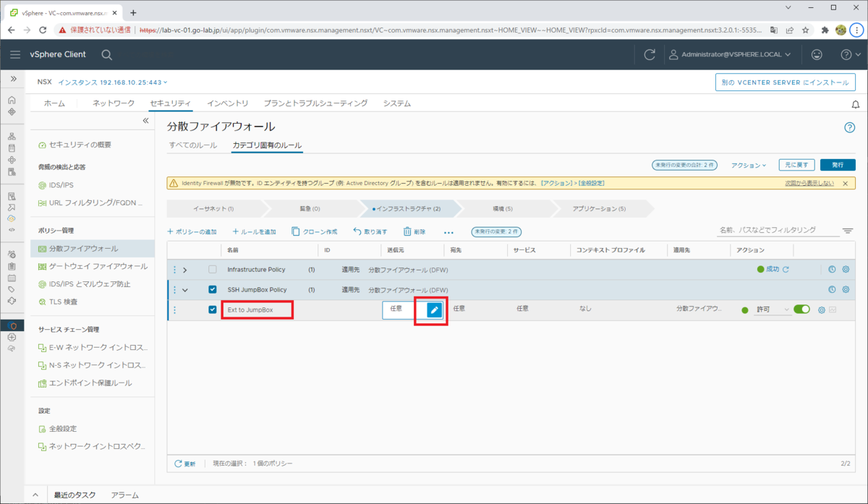
Task: Close the Identity Firewall warning banner
Action: 845,184
